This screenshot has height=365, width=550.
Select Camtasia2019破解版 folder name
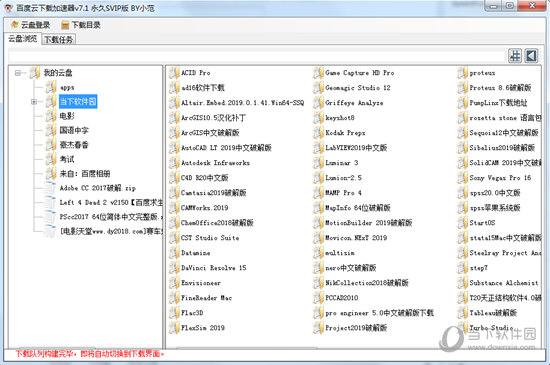pos(214,193)
